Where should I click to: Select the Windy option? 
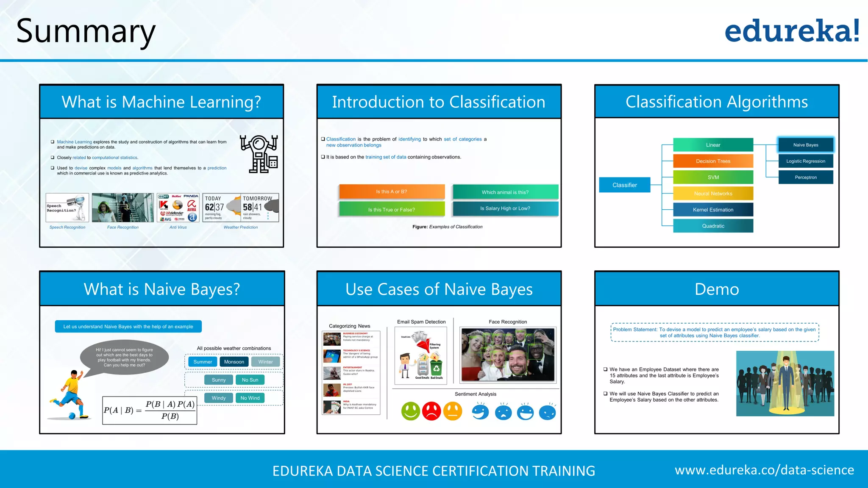coord(219,398)
